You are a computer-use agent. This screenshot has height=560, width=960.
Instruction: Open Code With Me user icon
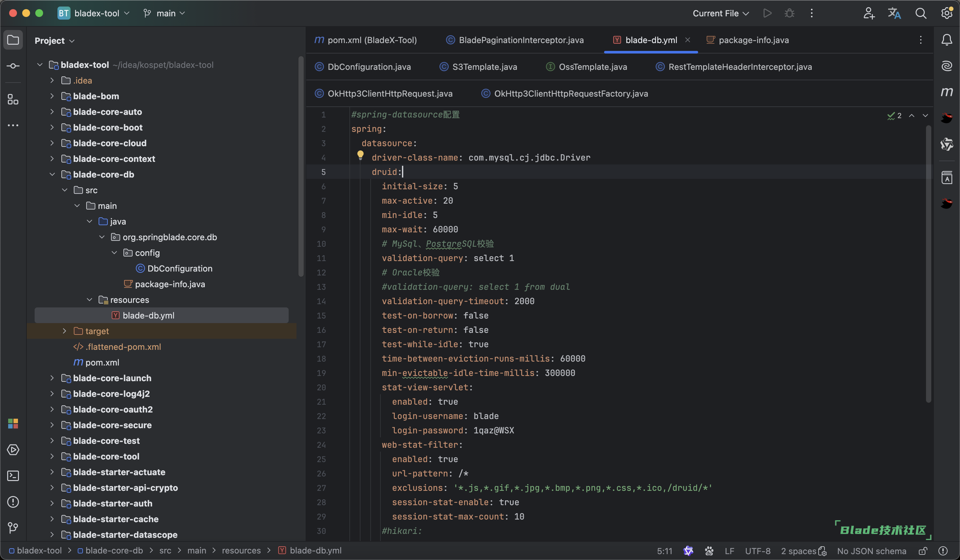[x=869, y=13]
